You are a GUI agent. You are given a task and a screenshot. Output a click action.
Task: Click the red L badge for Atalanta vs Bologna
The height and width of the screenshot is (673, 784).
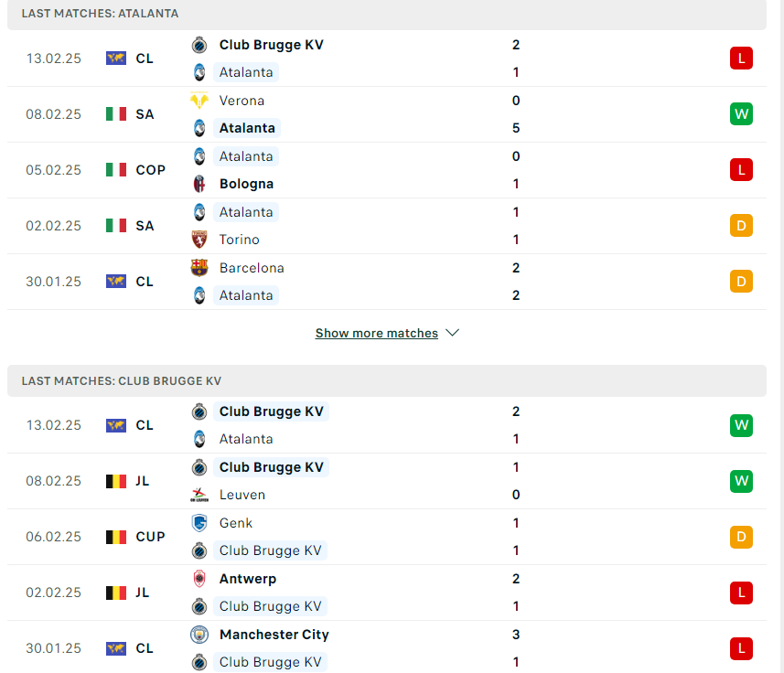click(x=741, y=170)
